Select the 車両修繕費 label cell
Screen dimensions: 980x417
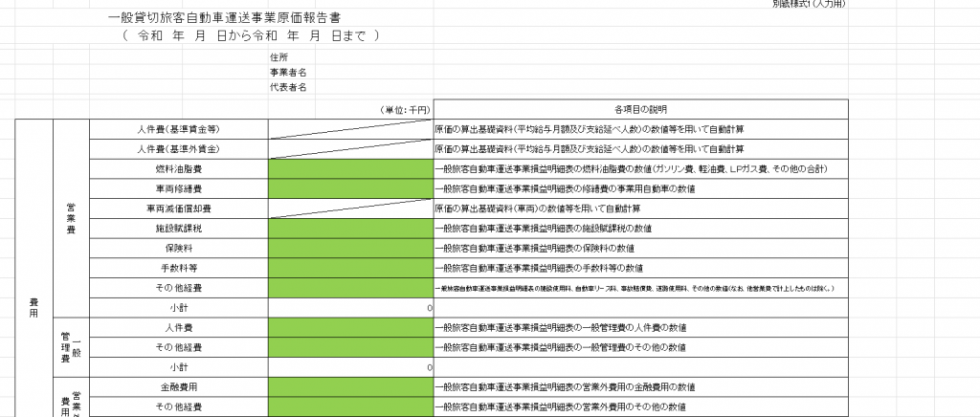(179, 189)
